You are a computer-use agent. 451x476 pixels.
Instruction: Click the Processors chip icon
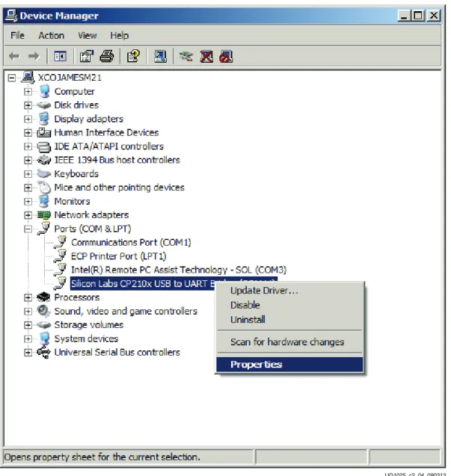(x=44, y=297)
